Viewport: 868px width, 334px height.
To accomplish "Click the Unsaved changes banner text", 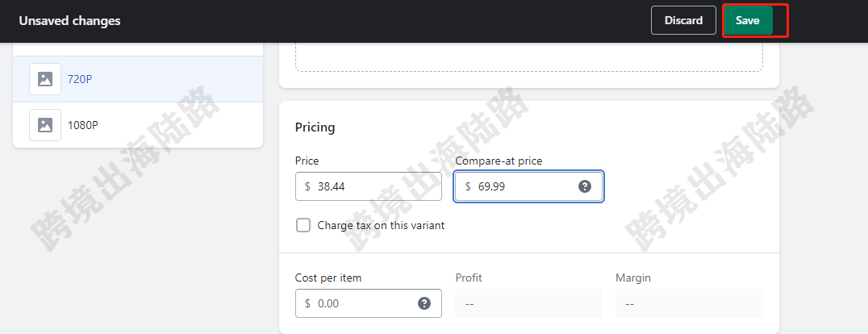I will coord(69,21).
